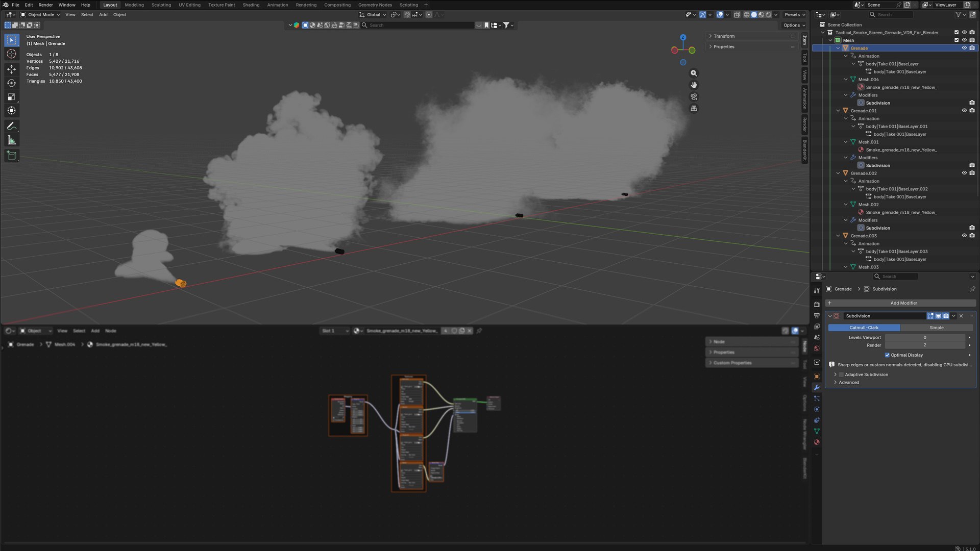Open the Material properties tab
This screenshot has width=980, height=551.
click(817, 442)
